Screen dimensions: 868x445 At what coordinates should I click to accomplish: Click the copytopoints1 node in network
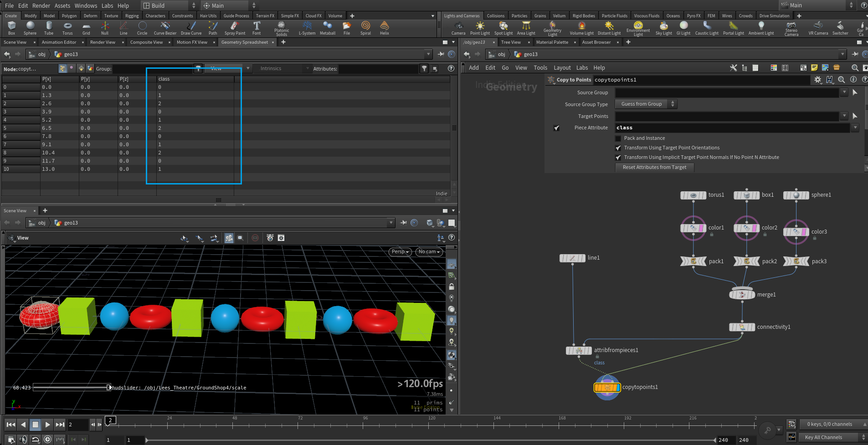point(607,388)
